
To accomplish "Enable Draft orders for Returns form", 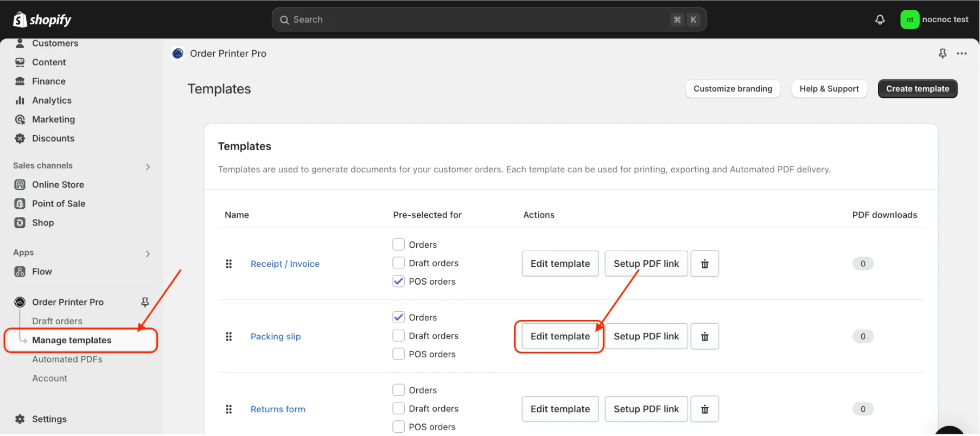I will tap(398, 408).
